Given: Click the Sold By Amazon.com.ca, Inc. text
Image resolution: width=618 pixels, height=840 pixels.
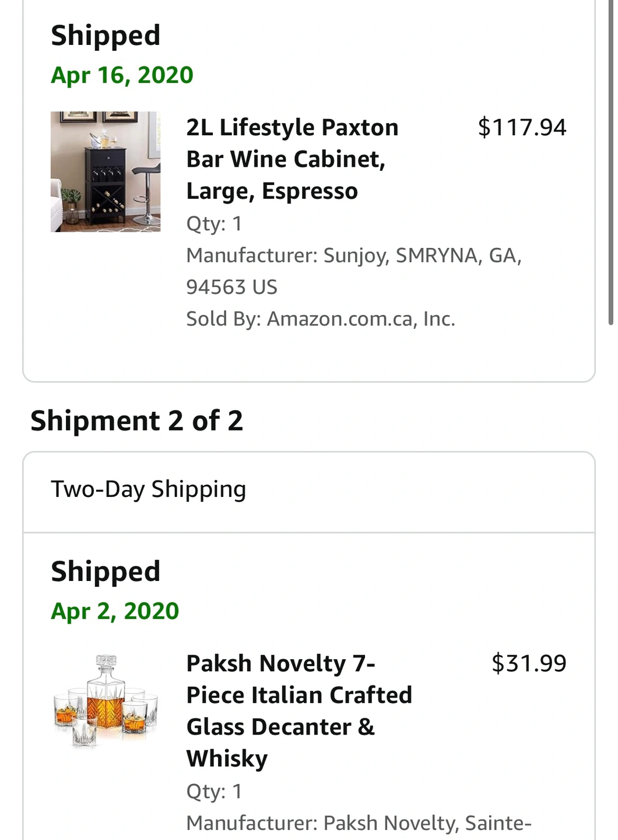Looking at the screenshot, I should (x=320, y=318).
